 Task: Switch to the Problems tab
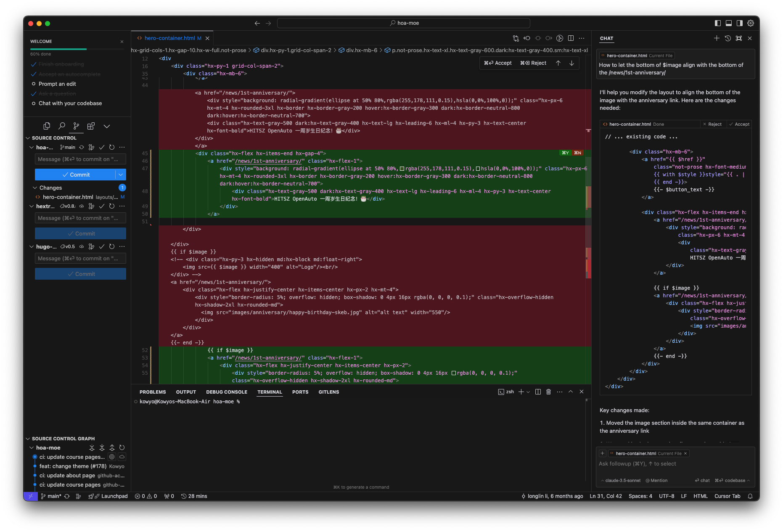[x=153, y=392]
